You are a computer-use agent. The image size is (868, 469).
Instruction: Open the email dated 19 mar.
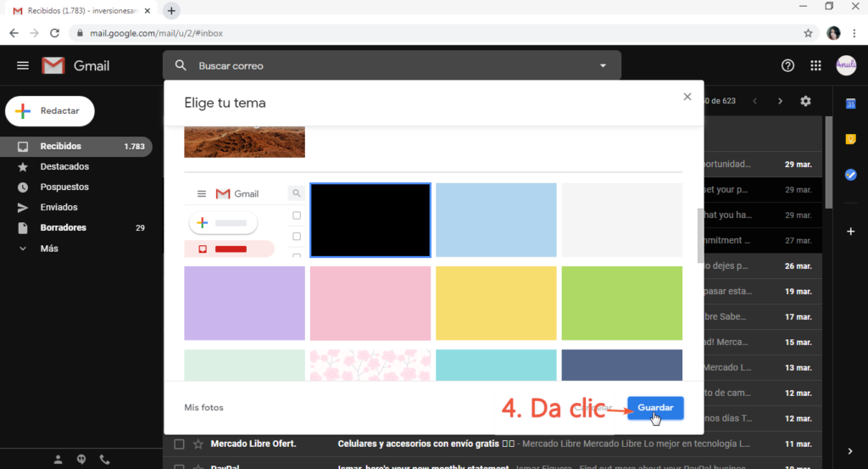point(763,291)
